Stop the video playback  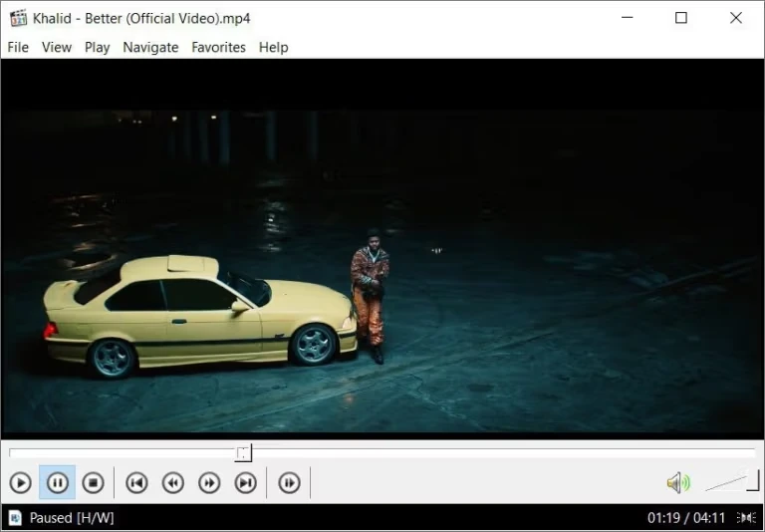coord(93,483)
